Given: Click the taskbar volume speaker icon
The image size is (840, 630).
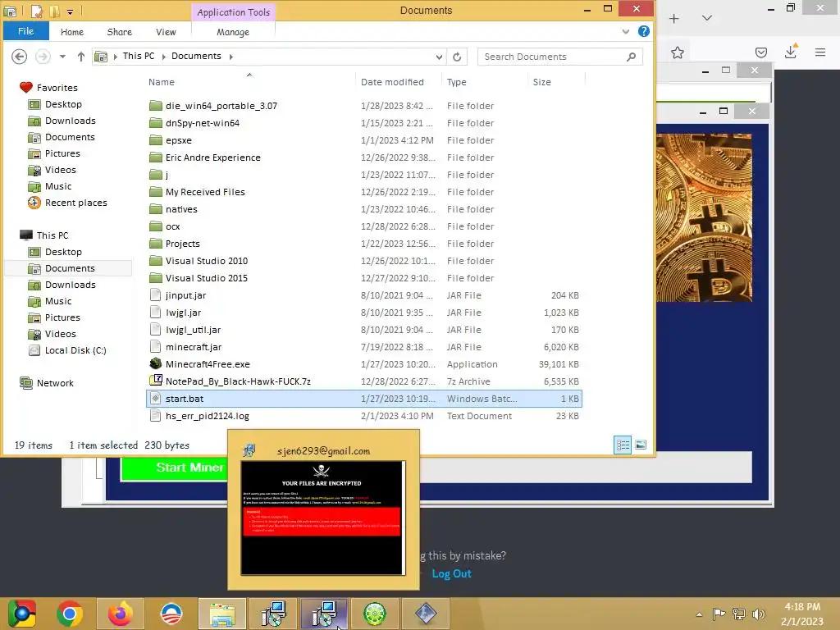Looking at the screenshot, I should (758, 614).
